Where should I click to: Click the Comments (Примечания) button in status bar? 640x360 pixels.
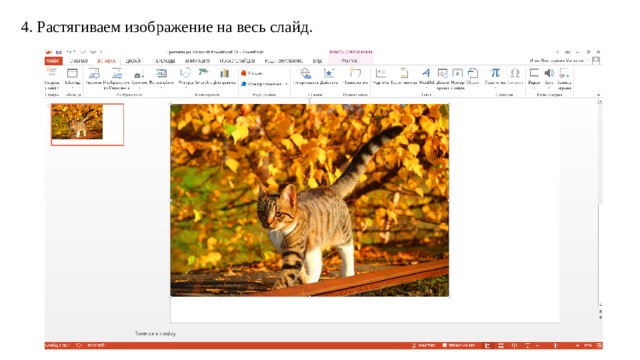pos(459,346)
